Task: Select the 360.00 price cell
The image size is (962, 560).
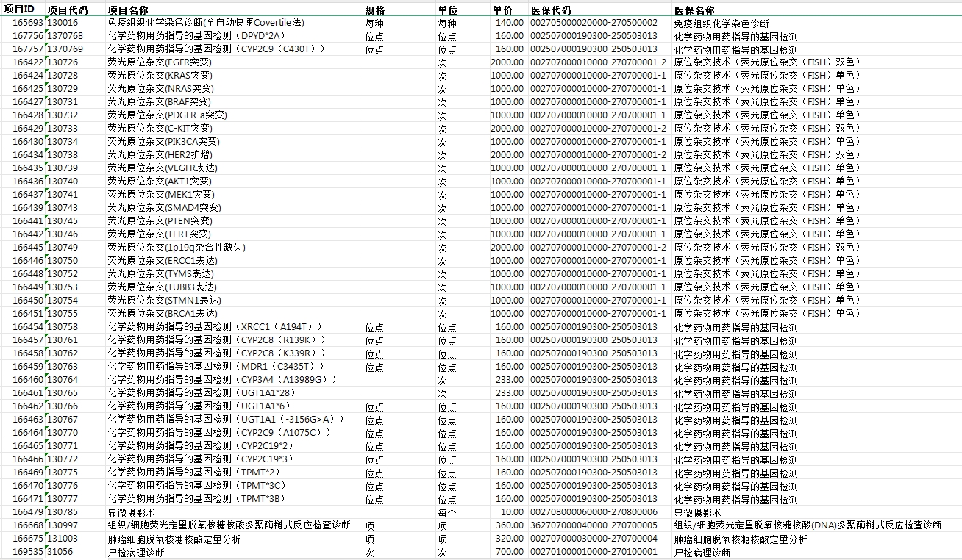Action: [510, 525]
